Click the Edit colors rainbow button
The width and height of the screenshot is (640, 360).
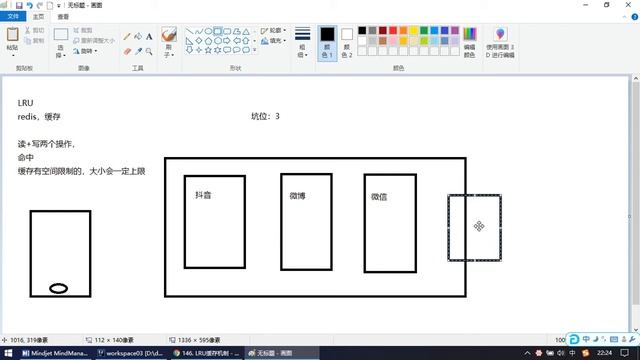coord(469,42)
